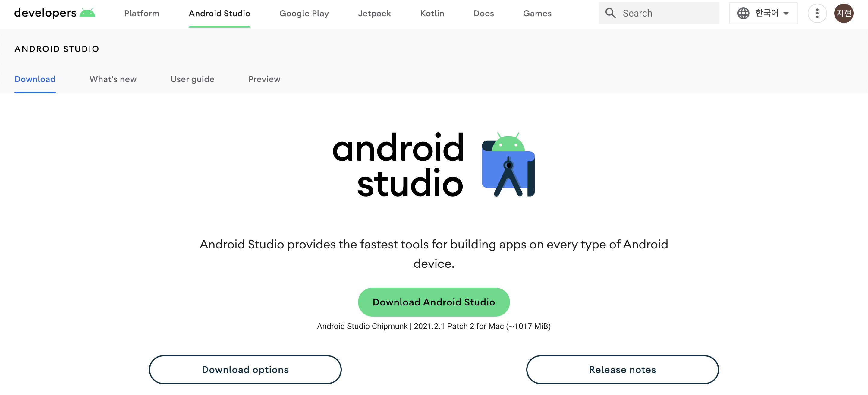Click the Download options button
This screenshot has height=395, width=868.
pyautogui.click(x=245, y=369)
